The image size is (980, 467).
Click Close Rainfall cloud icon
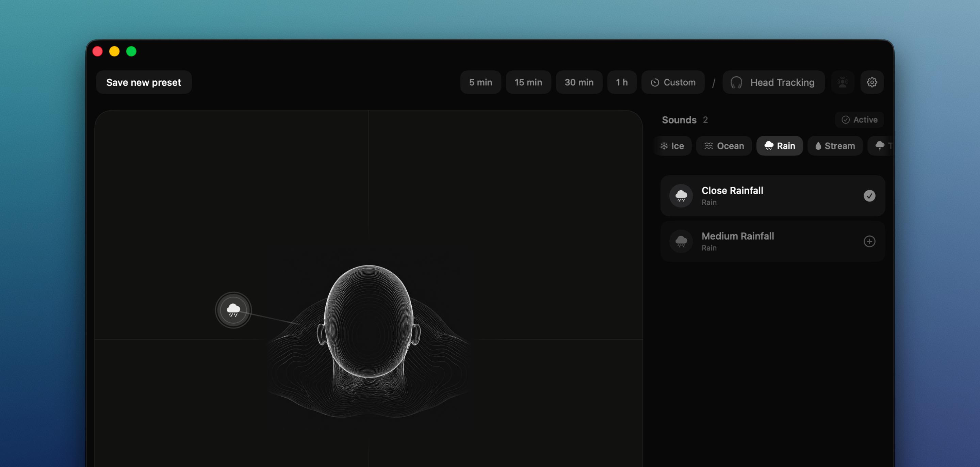681,196
